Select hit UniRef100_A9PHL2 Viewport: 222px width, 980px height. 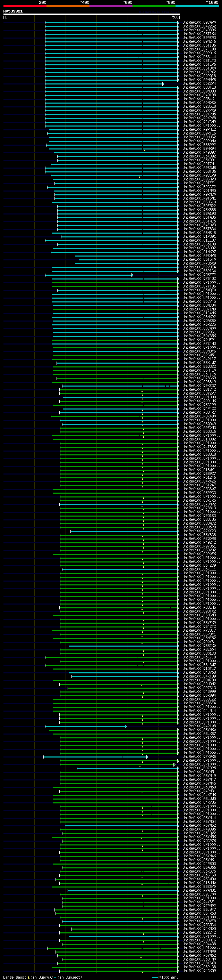tap(199, 130)
